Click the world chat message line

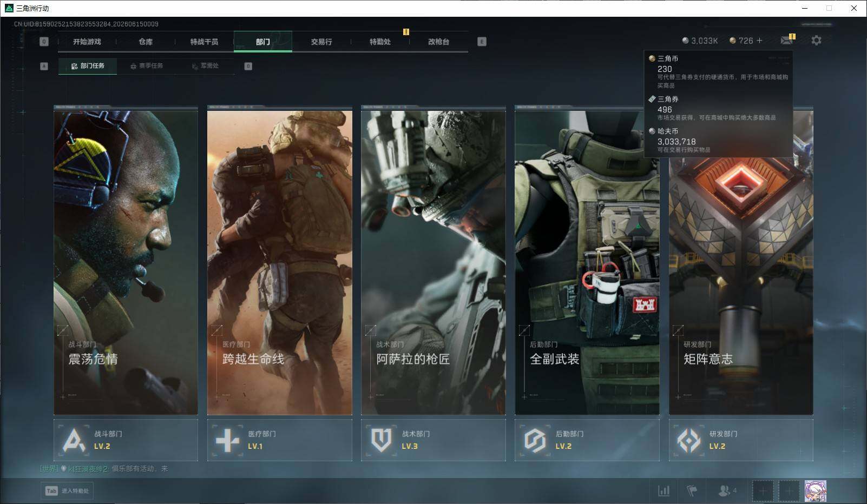[104, 469]
